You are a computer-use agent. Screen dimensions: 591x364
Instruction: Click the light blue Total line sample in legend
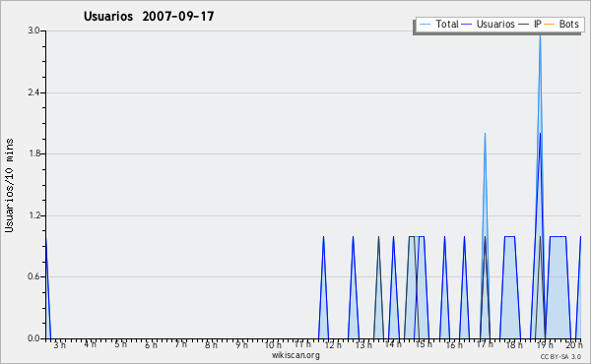tap(425, 24)
